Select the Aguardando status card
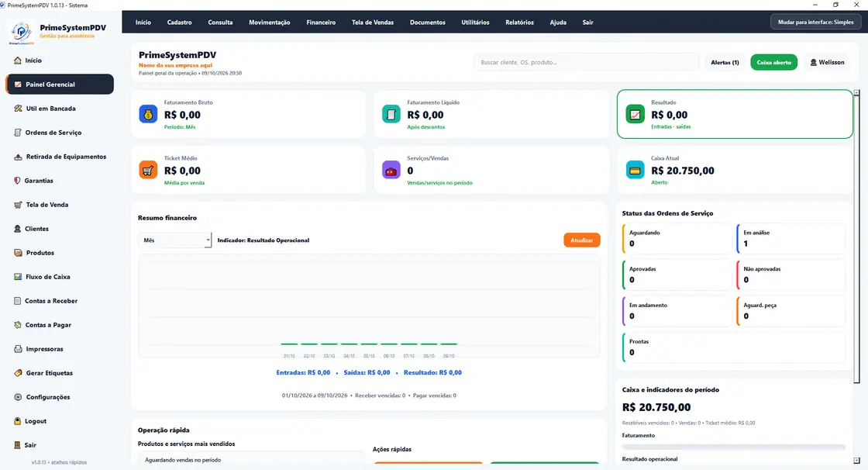This screenshot has width=868, height=470. pos(677,238)
